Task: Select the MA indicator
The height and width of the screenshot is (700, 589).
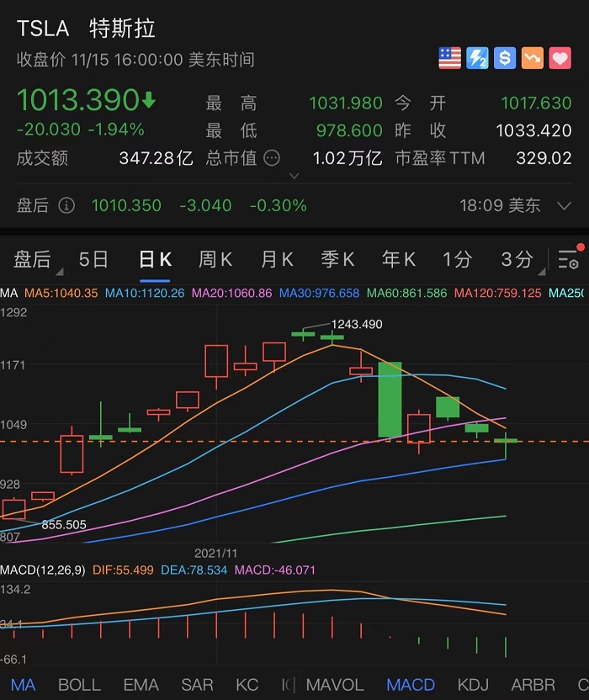Action: tap(23, 685)
